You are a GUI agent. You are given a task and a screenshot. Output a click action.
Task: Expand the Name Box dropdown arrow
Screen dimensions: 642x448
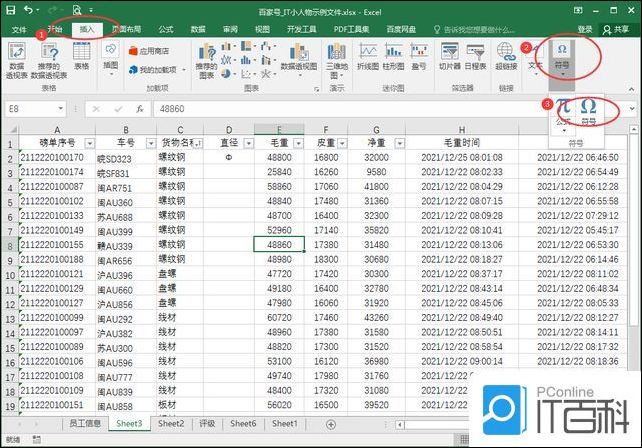[x=61, y=109]
